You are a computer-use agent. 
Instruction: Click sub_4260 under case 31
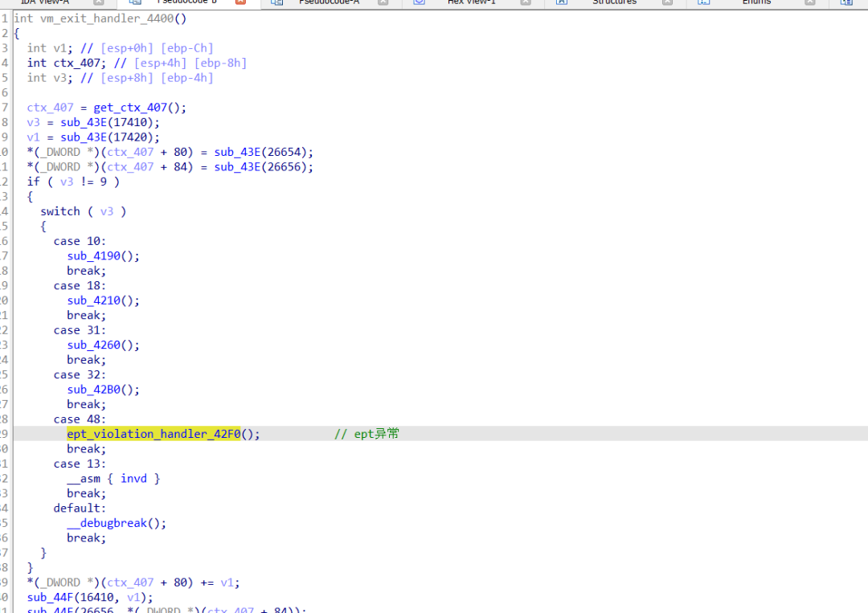point(93,345)
